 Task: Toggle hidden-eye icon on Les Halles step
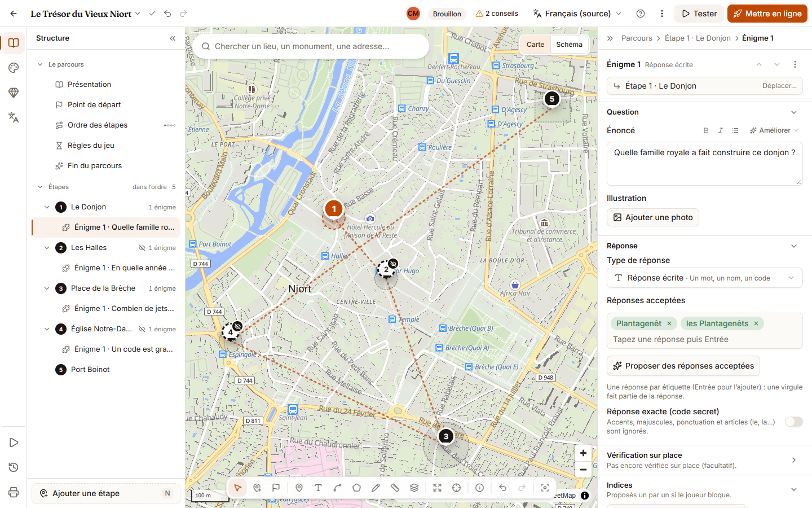point(142,248)
